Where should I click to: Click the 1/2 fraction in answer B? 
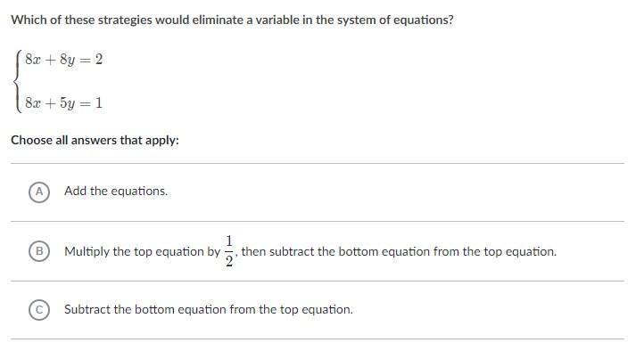tap(229, 250)
